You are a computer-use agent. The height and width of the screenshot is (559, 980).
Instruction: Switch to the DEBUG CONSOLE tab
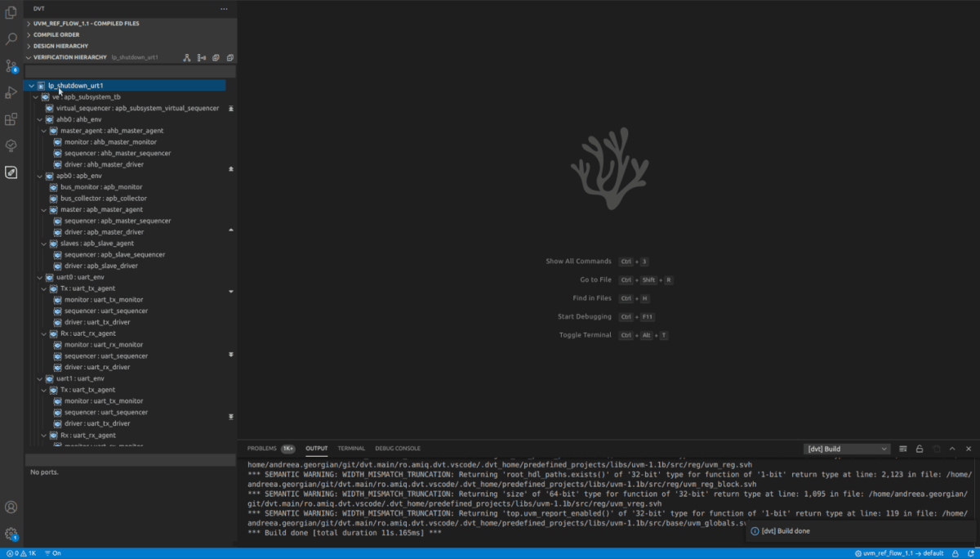(x=398, y=448)
